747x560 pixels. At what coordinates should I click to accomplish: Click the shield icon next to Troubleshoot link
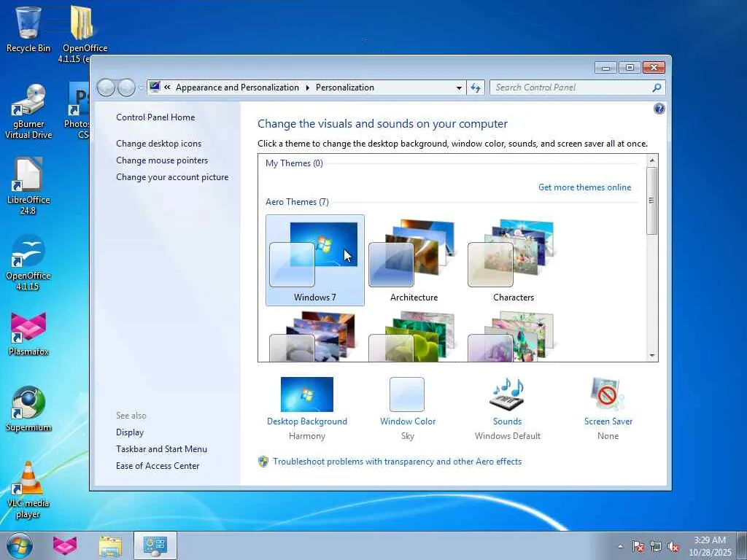pyautogui.click(x=263, y=462)
